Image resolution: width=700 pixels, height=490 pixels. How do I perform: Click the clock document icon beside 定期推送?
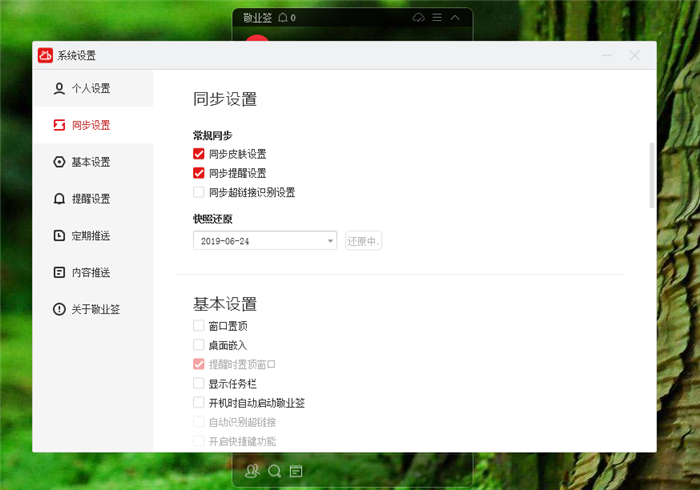59,236
